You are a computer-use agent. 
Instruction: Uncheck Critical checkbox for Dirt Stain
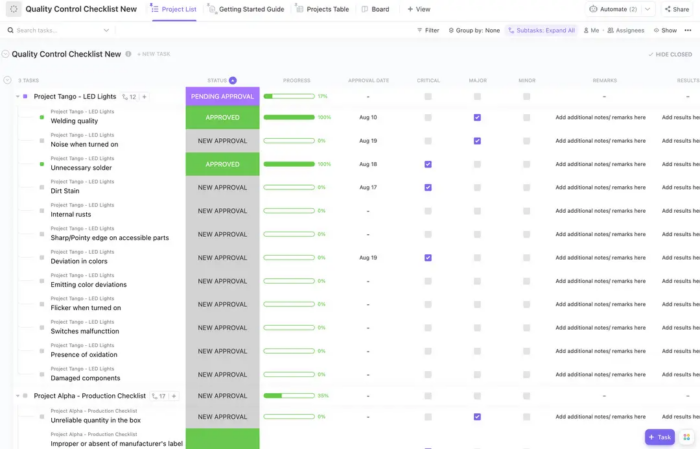[x=428, y=187]
